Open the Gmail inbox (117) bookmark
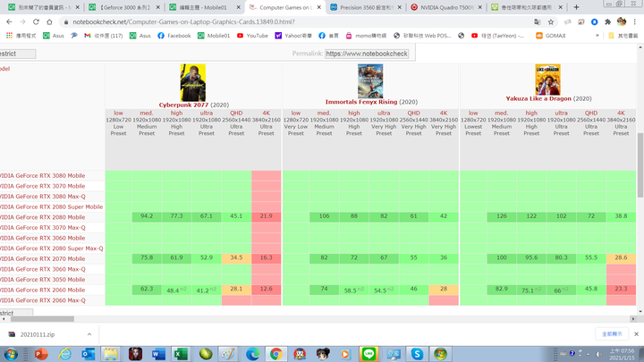Screen dimensions: 644x362 [x=103, y=36]
